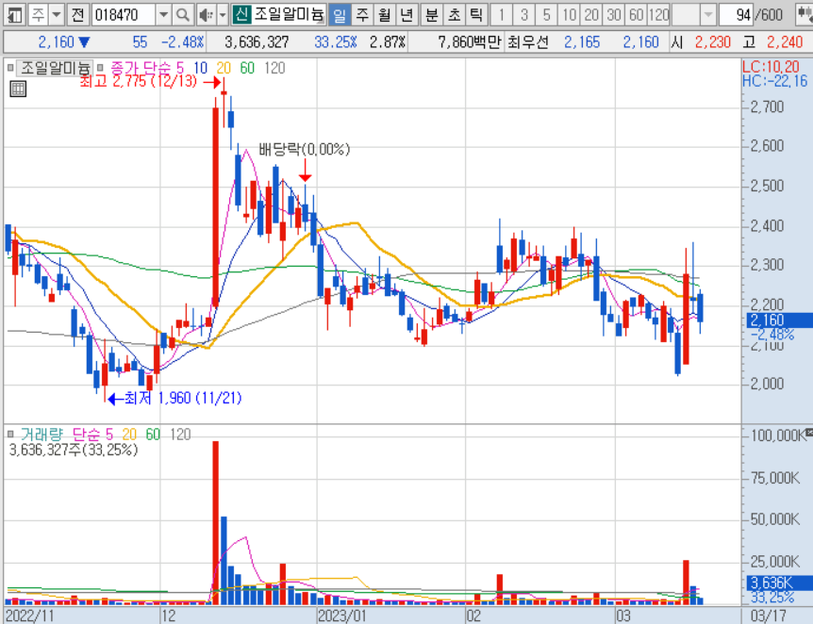Click the HC:-22.16 indicator text

click(x=775, y=80)
